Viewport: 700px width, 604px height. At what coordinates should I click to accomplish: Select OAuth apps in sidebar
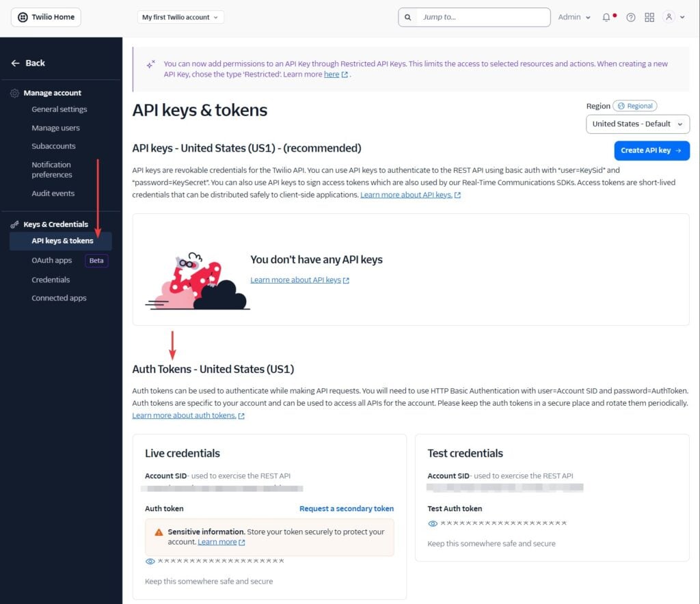pos(51,260)
